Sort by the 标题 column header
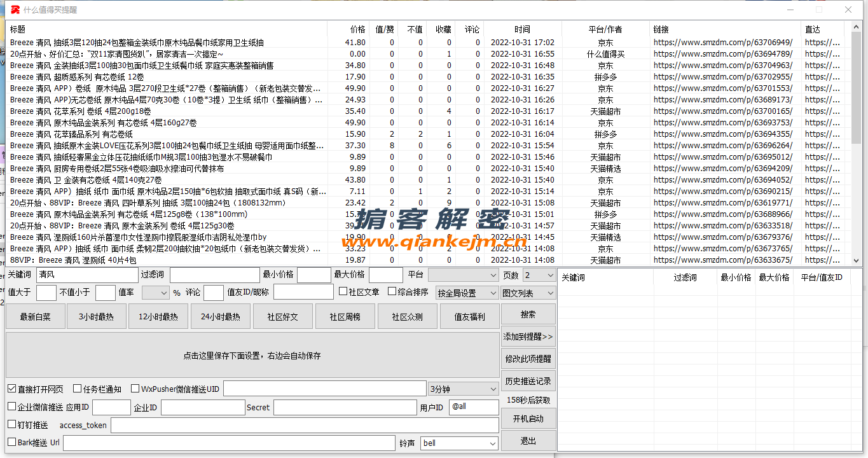Image resolution: width=868 pixels, height=458 pixels. click(x=167, y=29)
